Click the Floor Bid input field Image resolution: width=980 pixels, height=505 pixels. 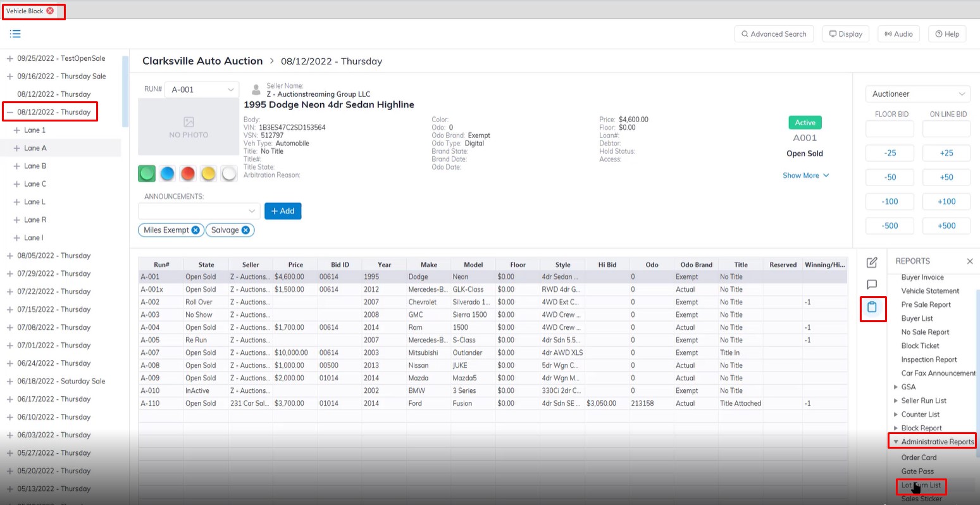(x=890, y=129)
